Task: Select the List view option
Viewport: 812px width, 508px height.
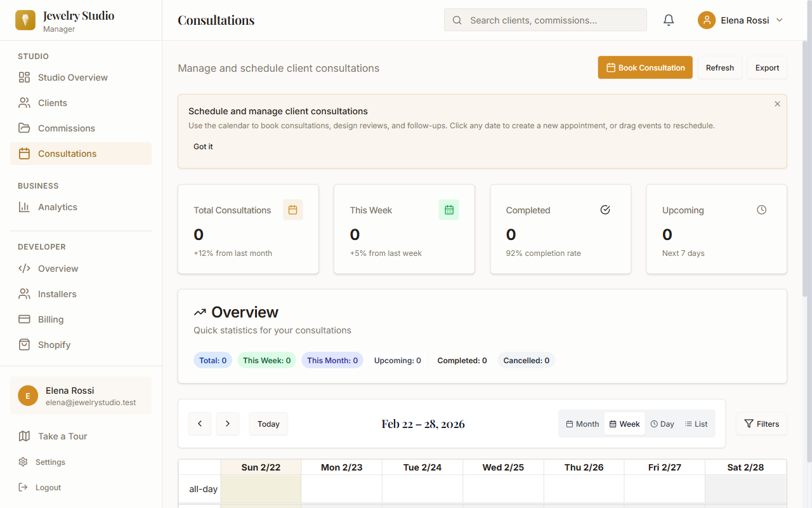Action: 696,424
